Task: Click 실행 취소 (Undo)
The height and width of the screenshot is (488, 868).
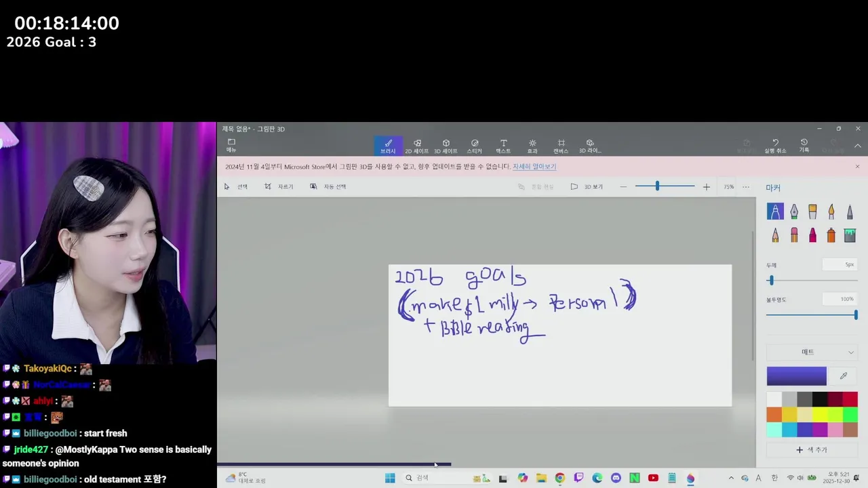Action: pyautogui.click(x=775, y=146)
